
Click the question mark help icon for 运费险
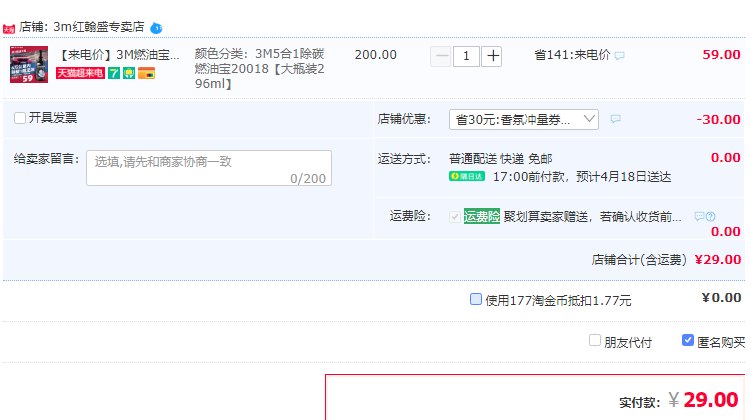[710, 216]
